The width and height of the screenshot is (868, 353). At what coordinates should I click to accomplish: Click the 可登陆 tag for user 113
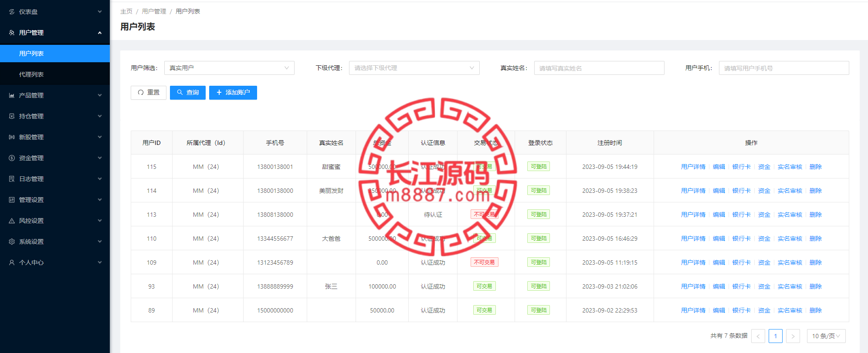coord(539,215)
